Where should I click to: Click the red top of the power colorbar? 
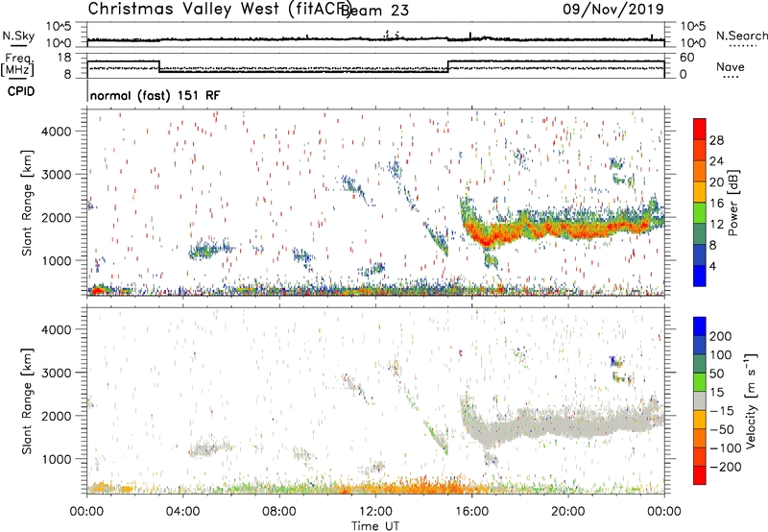(700, 129)
